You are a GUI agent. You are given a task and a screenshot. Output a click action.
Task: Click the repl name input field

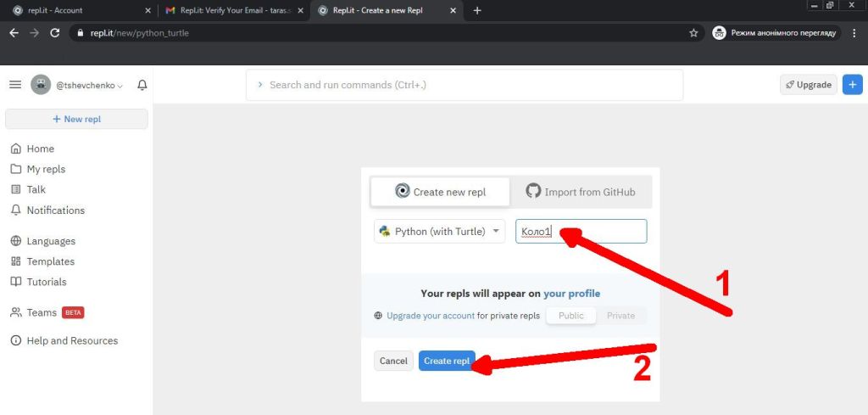pyautogui.click(x=581, y=231)
